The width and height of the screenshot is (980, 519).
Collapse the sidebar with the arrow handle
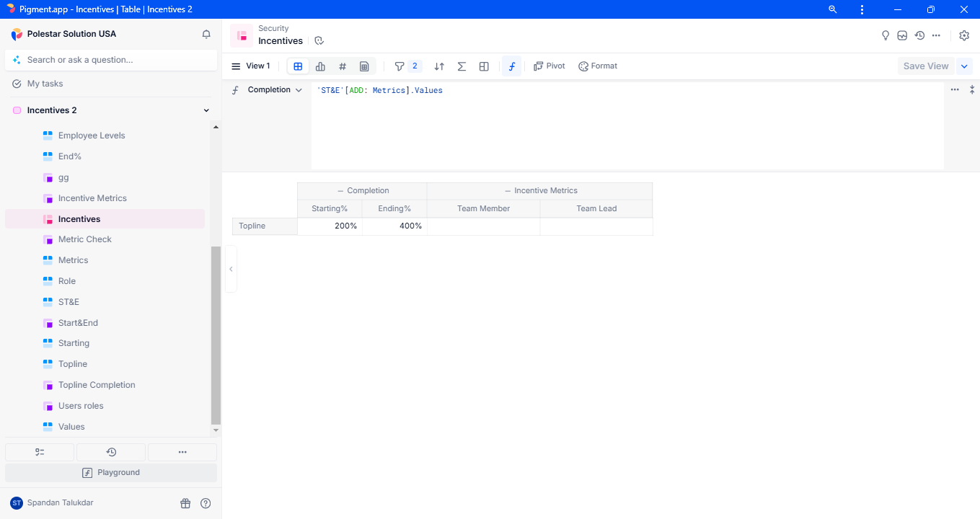click(x=231, y=269)
